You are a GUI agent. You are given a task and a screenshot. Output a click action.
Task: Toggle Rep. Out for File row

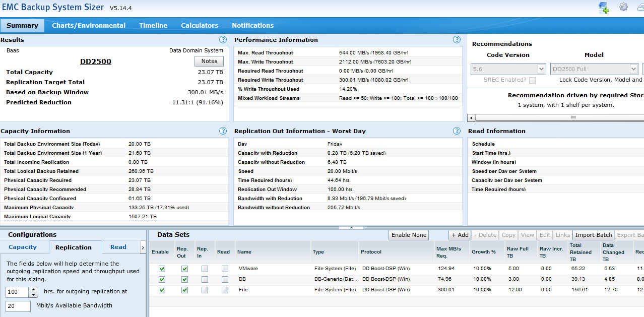(184, 290)
